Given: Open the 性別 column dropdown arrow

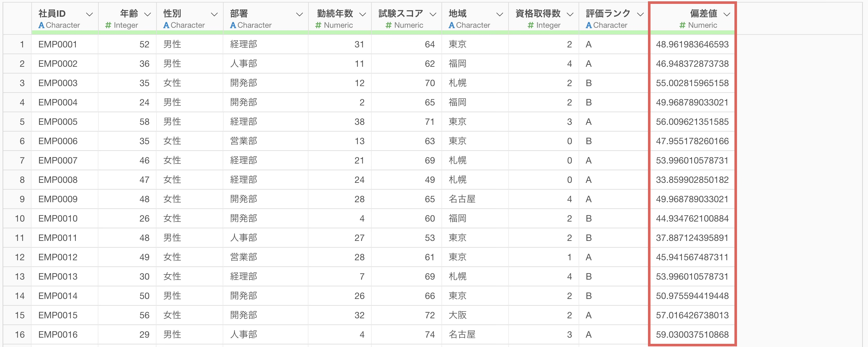Looking at the screenshot, I should (x=214, y=14).
